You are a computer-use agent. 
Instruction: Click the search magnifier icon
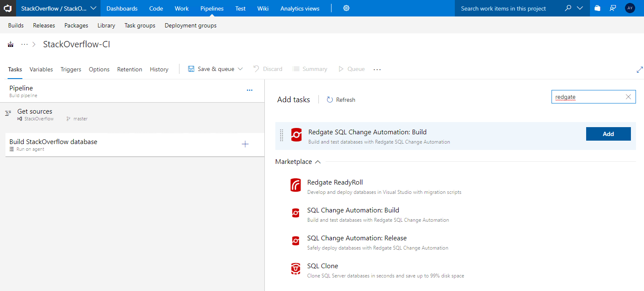coord(568,8)
